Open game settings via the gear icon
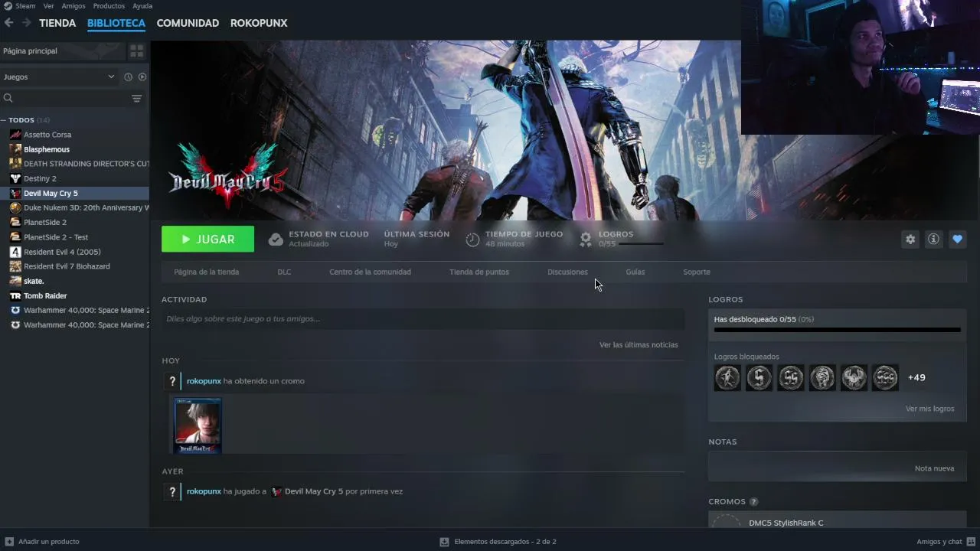Screen dimensions: 980x551 coord(910,240)
